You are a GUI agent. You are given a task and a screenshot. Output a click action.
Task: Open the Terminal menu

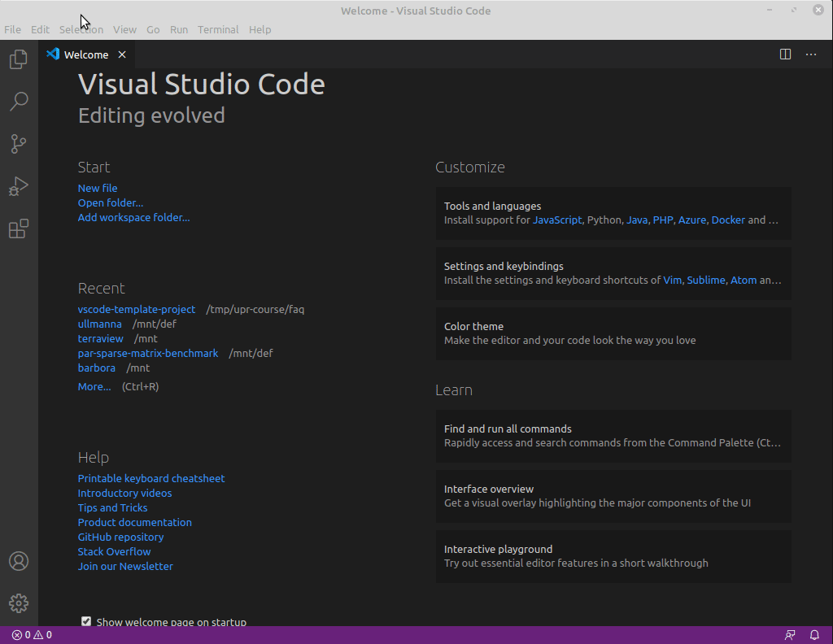218,30
